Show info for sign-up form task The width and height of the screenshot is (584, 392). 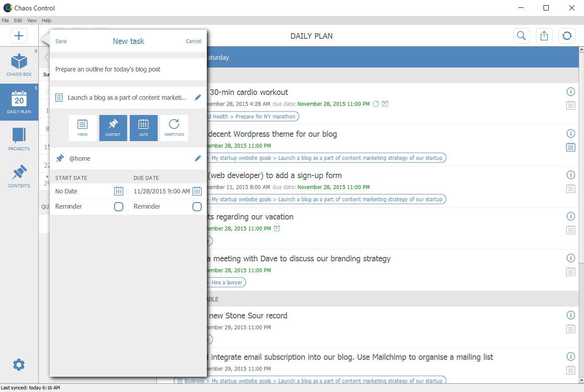tap(570, 175)
